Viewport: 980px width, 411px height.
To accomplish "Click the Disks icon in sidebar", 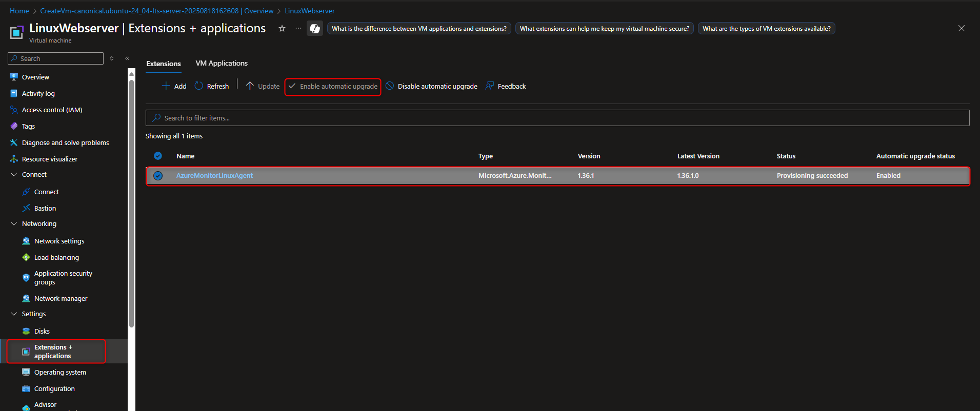I will pyautogui.click(x=26, y=331).
